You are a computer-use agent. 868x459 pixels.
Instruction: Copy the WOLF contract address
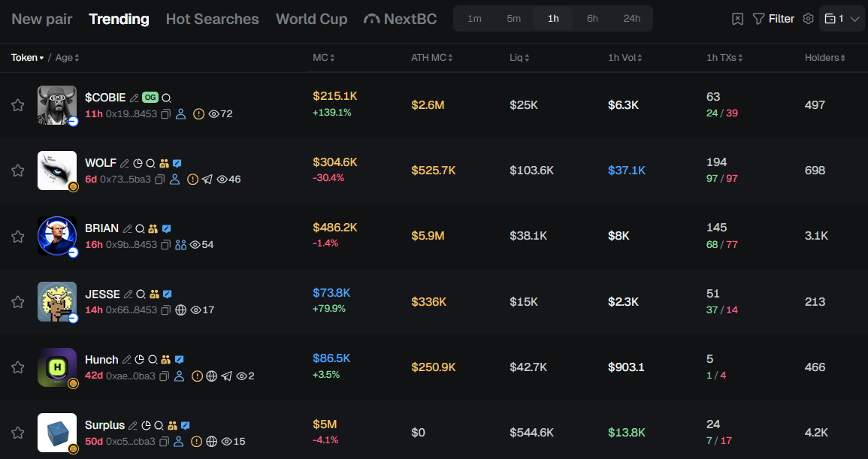[159, 180]
